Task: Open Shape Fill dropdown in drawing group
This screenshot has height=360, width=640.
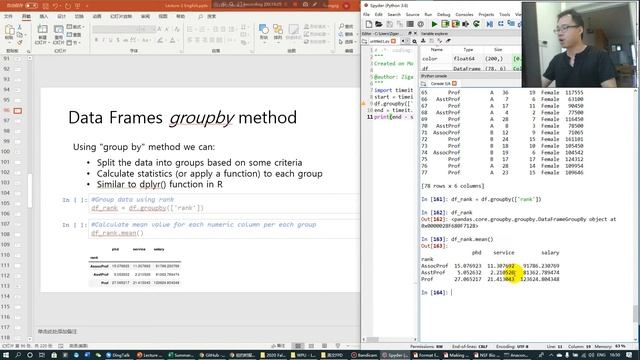Action: tap(316, 27)
